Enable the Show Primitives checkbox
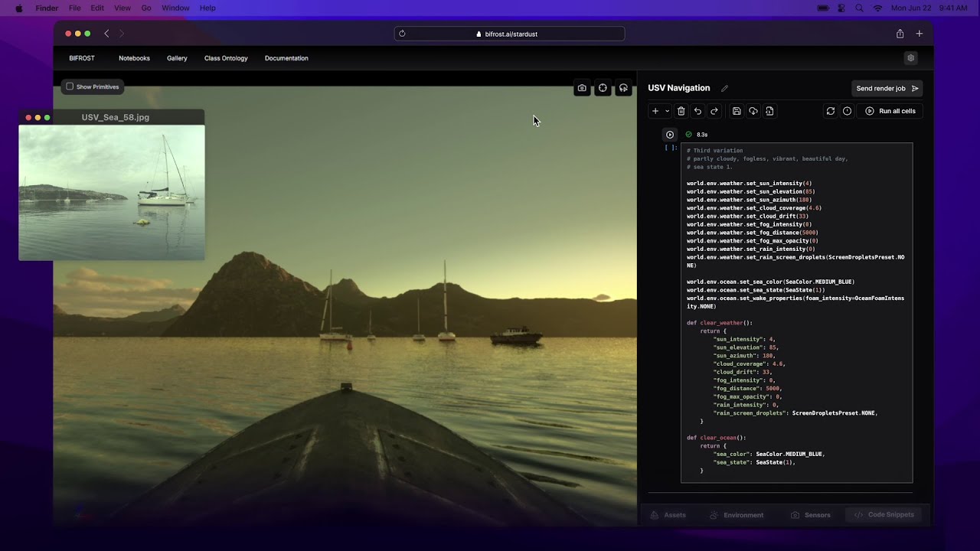This screenshot has height=551, width=980. pos(70,86)
